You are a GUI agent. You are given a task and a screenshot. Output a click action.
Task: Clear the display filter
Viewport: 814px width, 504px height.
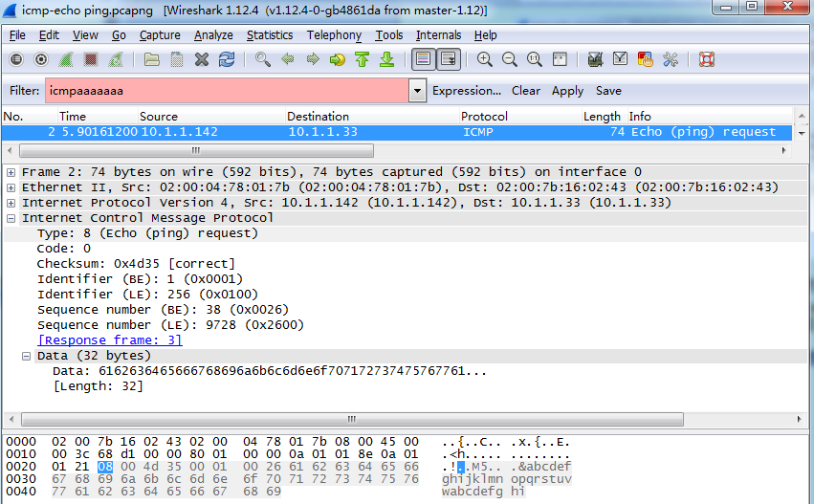pyautogui.click(x=526, y=91)
